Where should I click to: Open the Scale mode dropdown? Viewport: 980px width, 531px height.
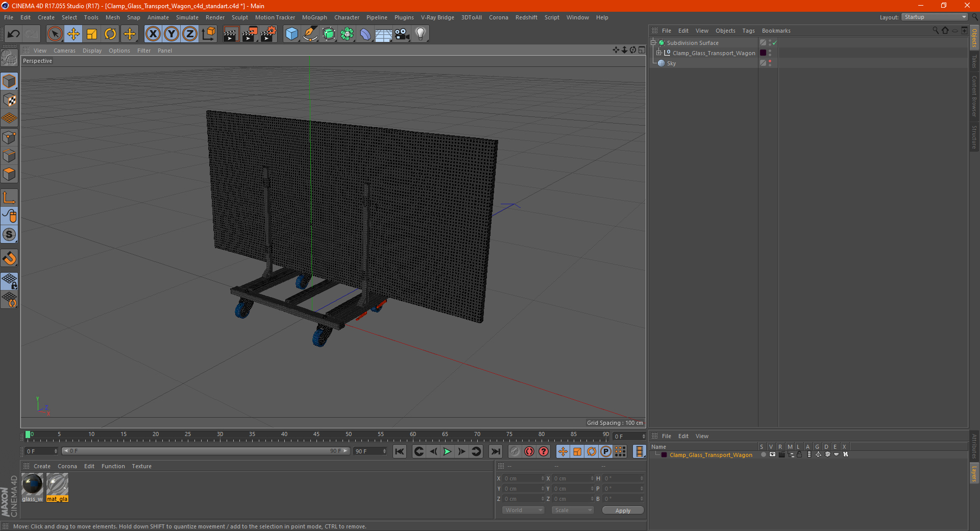coord(572,510)
